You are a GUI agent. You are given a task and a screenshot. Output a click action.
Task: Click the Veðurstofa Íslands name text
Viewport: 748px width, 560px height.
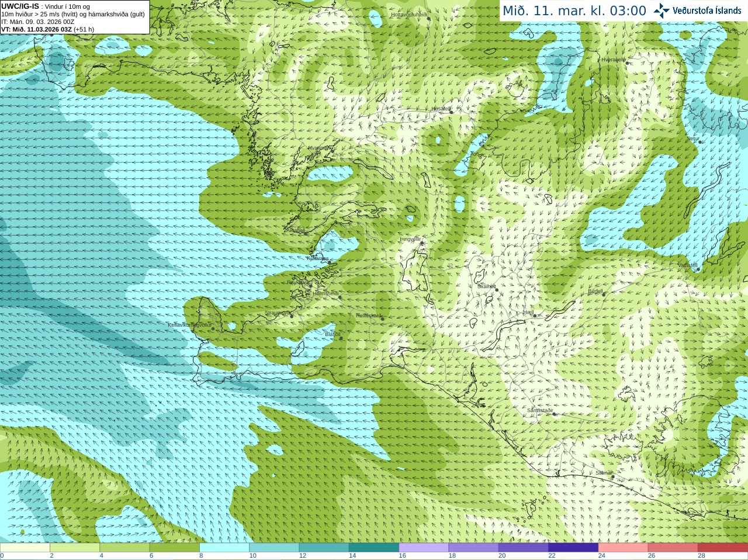(707, 11)
